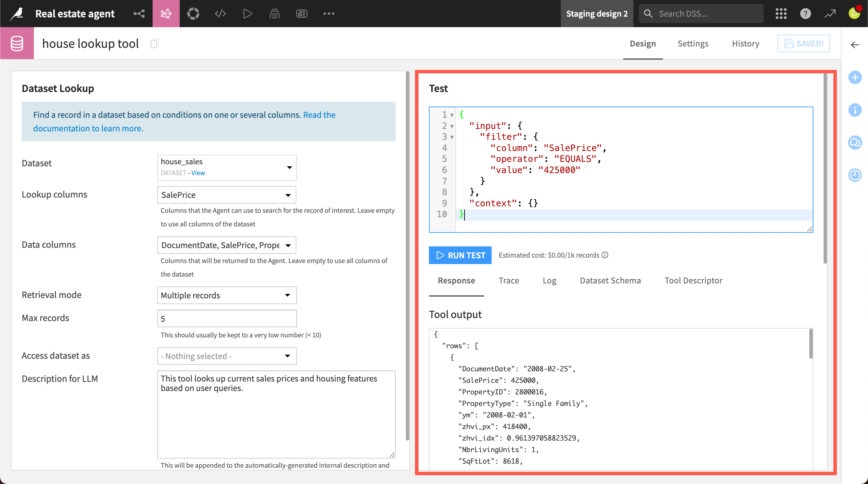Click the Max records input field
The width and height of the screenshot is (868, 484).
226,319
